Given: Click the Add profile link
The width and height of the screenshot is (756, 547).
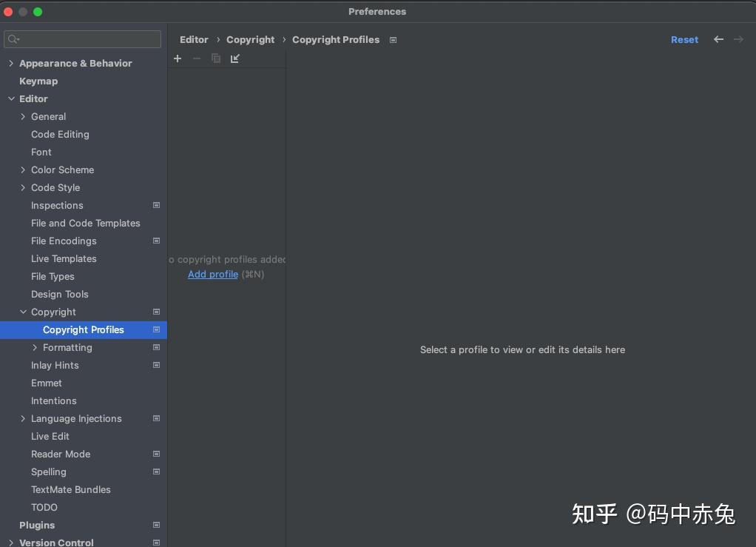Looking at the screenshot, I should click(213, 274).
